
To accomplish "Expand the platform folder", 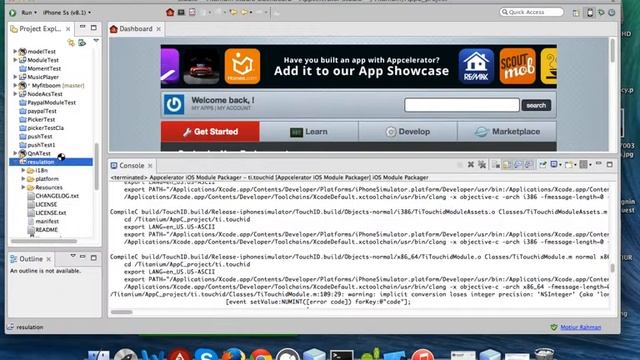I will coord(23,179).
